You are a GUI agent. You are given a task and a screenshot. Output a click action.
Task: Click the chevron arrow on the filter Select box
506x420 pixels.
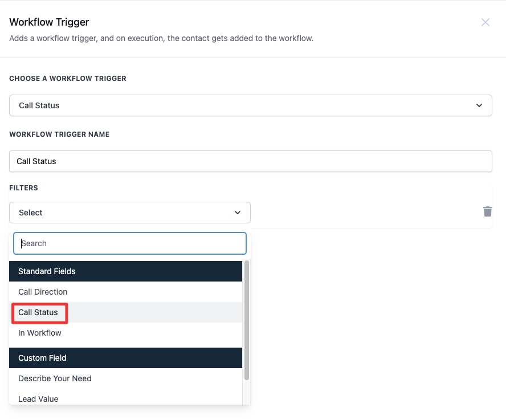coord(238,213)
